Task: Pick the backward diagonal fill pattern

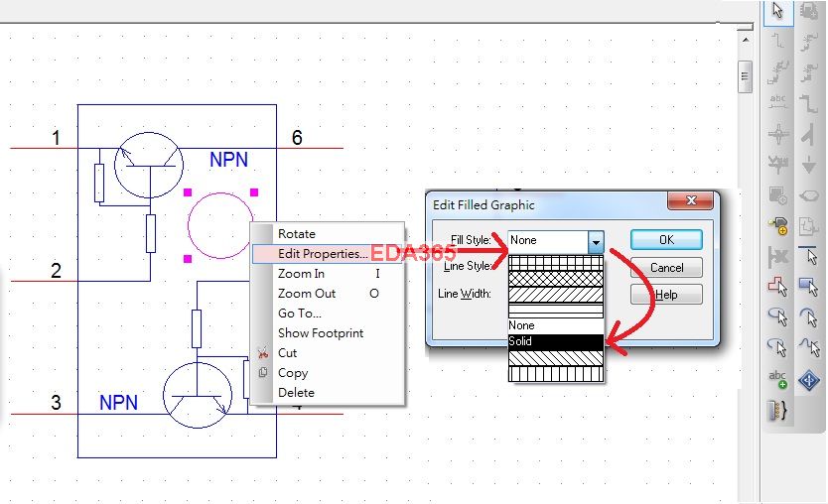Action: click(x=556, y=358)
